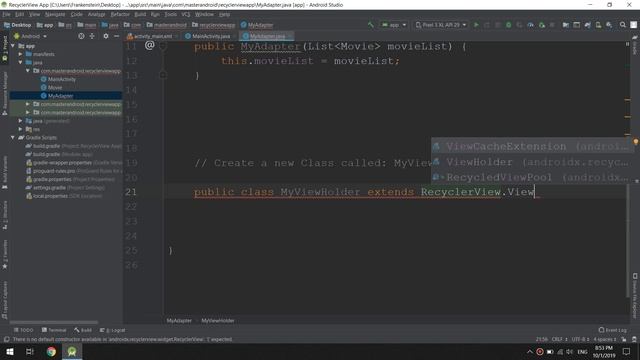Open the SDK Manager icon
This screenshot has height=360, width=640.
(x=609, y=25)
